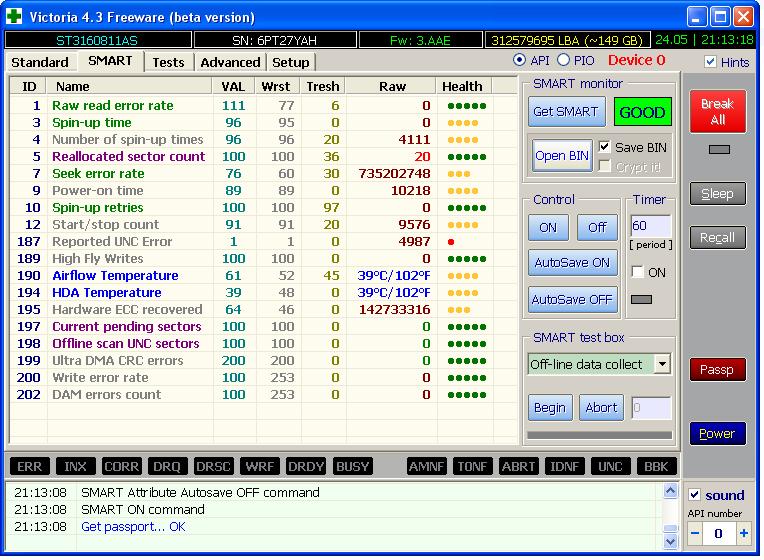This screenshot has height=560, width=764.
Task: Click the AMNF error indicator
Action: click(x=426, y=466)
